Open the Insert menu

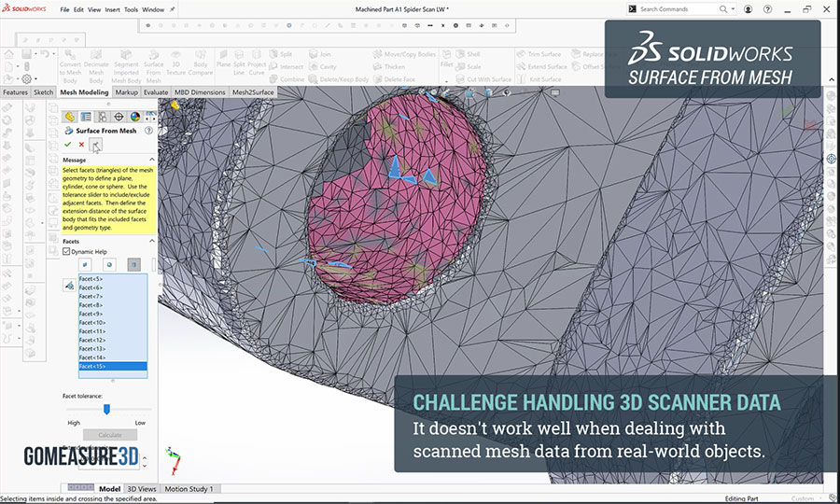pos(112,9)
